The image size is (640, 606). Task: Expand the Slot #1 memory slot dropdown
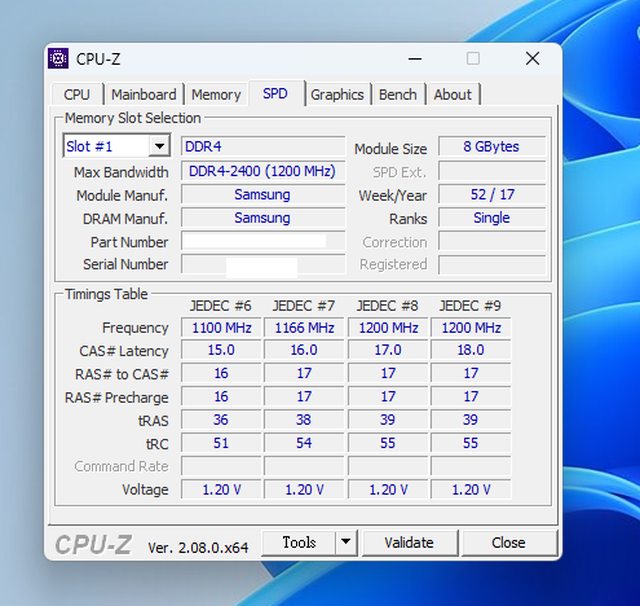(159, 147)
